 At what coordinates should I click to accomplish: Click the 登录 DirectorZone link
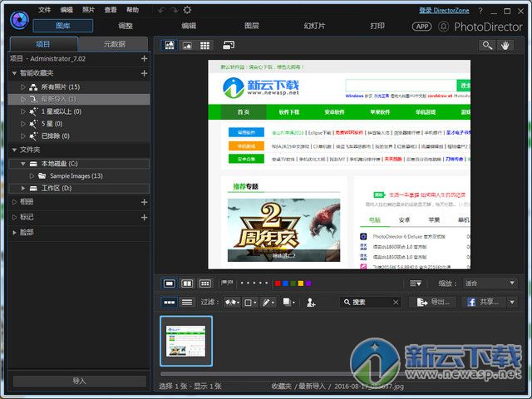(444, 11)
